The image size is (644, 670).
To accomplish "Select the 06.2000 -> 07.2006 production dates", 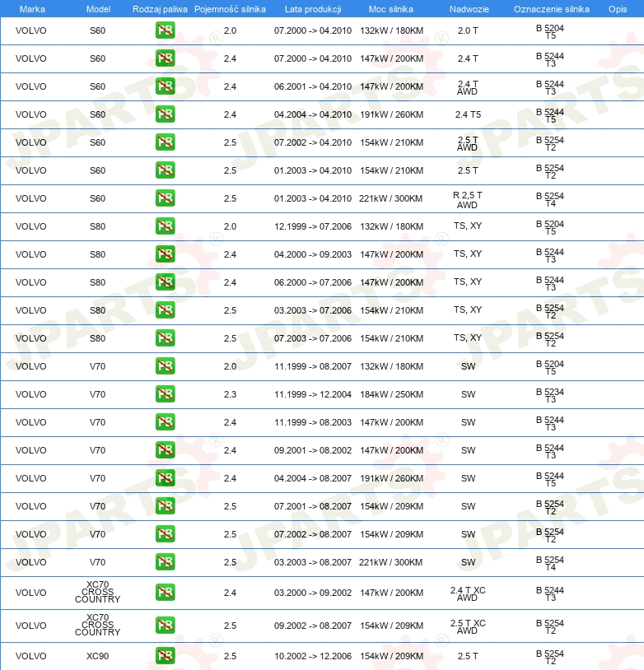I will coord(313,282).
